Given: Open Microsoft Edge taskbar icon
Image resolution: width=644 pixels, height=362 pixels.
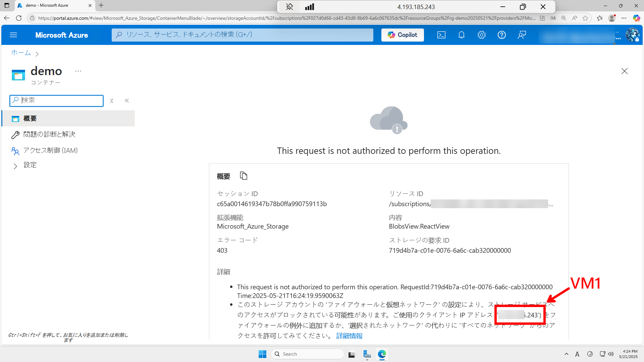Looking at the screenshot, I should click(382, 354).
